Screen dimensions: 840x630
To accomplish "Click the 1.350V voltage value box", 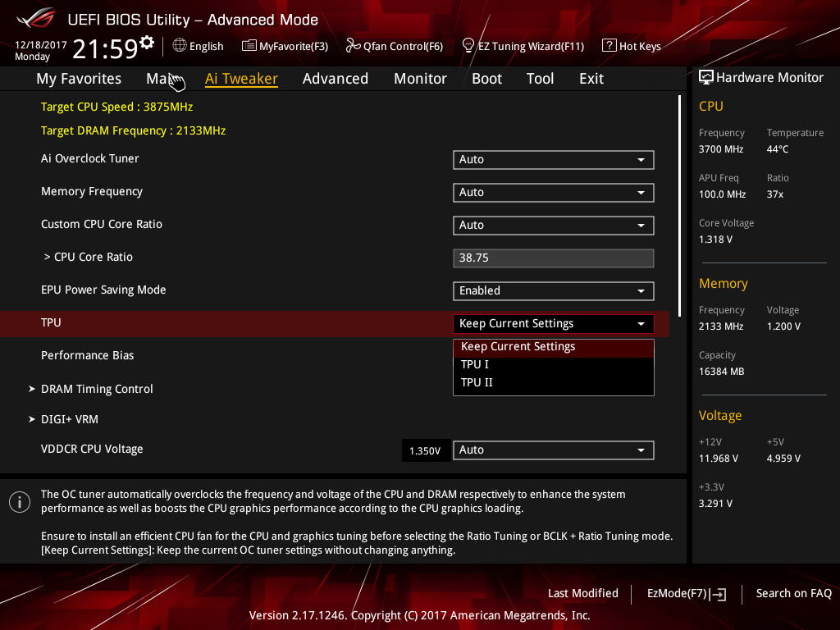I will [426, 450].
